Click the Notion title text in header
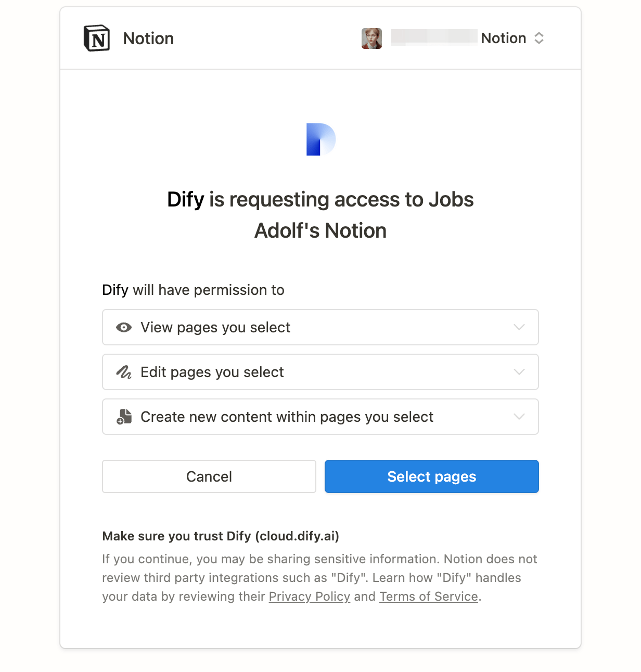Screen dimensions: 641x672 coord(148,38)
